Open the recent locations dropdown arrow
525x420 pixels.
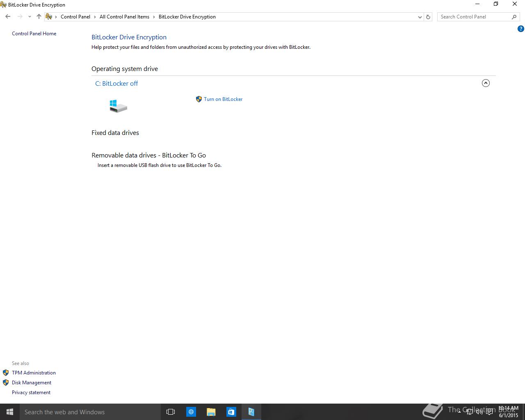pyautogui.click(x=30, y=17)
